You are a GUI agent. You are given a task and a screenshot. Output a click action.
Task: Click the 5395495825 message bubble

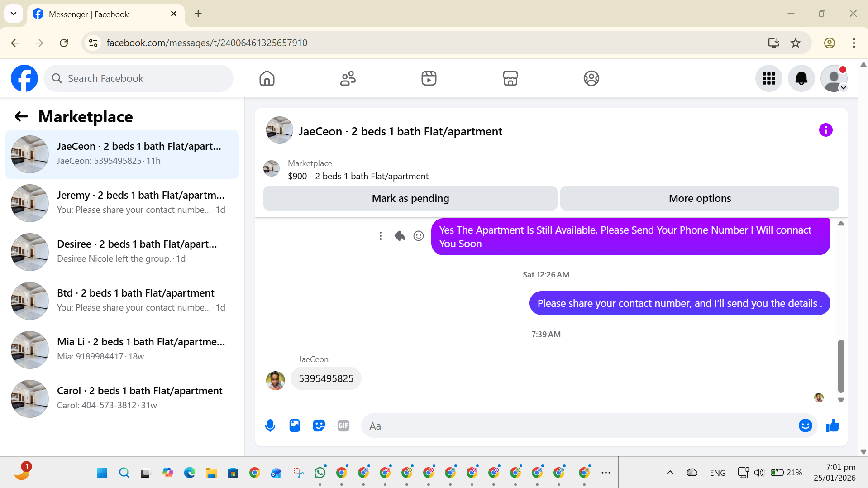click(x=326, y=378)
